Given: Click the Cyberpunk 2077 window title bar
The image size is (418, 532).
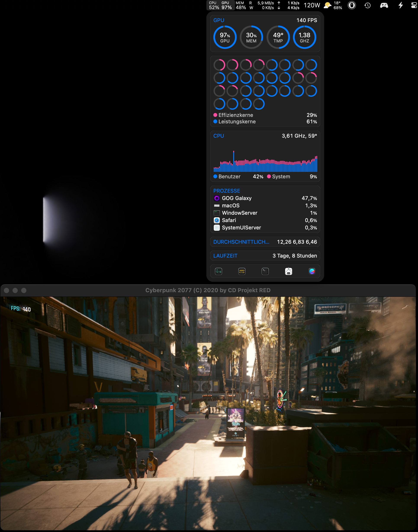Looking at the screenshot, I should (208, 290).
